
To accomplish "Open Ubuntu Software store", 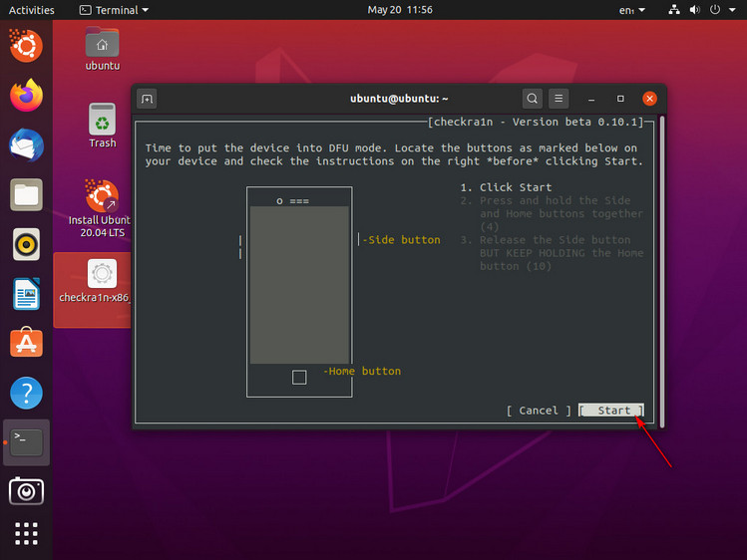I will (27, 344).
